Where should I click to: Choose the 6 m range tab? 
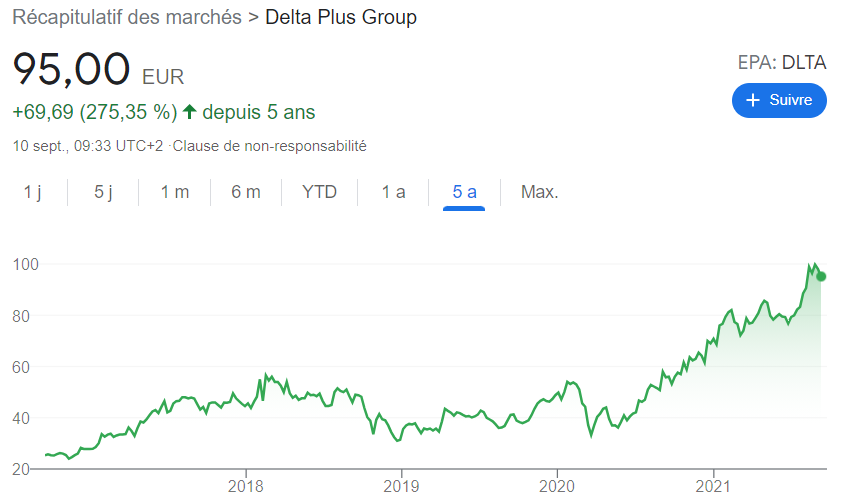pos(246,192)
